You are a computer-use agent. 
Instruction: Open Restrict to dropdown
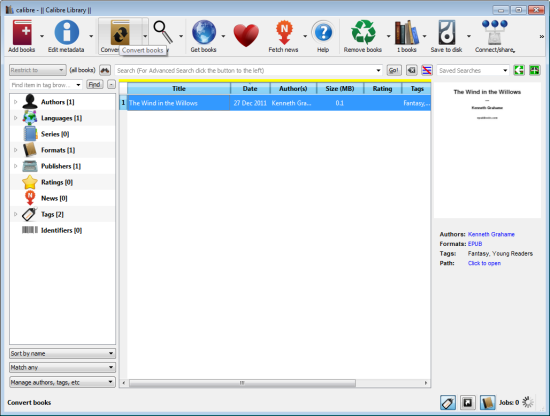click(x=38, y=70)
